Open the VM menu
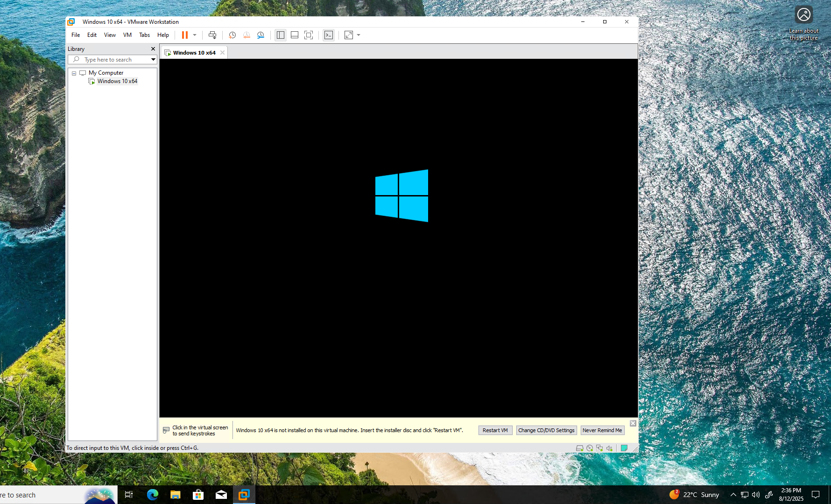Image resolution: width=831 pixels, height=504 pixels. point(127,35)
